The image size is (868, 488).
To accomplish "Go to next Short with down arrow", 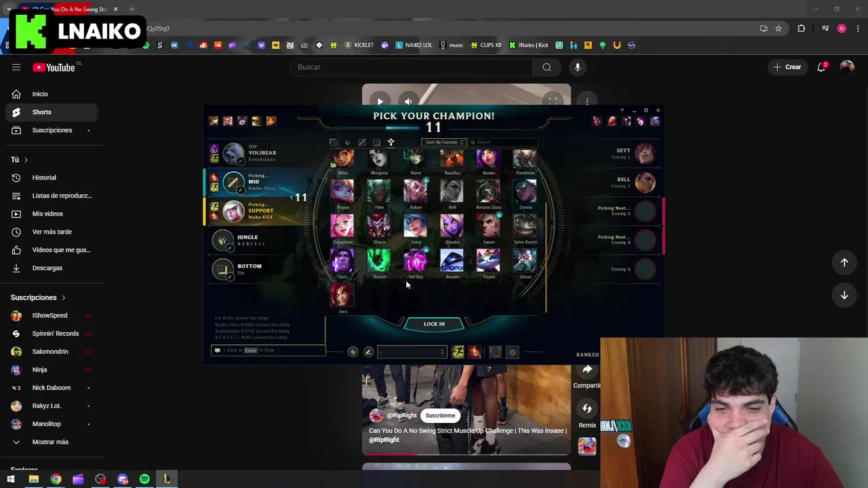I will point(844,296).
